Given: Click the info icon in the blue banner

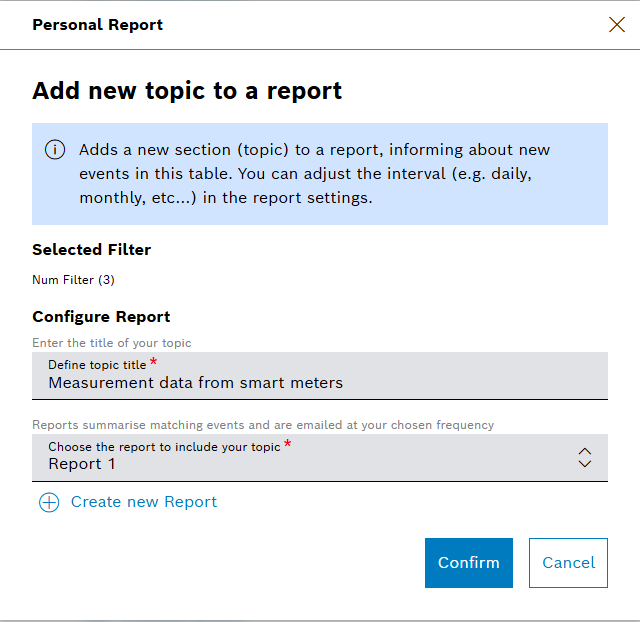Looking at the screenshot, I should pos(55,150).
